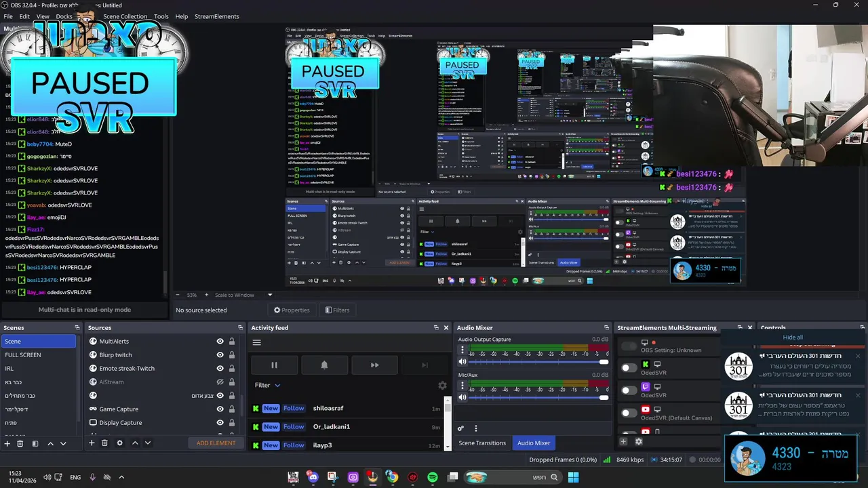Screen dimensions: 868x488
Task: Add a new source with the plus icon
Action: point(92,443)
